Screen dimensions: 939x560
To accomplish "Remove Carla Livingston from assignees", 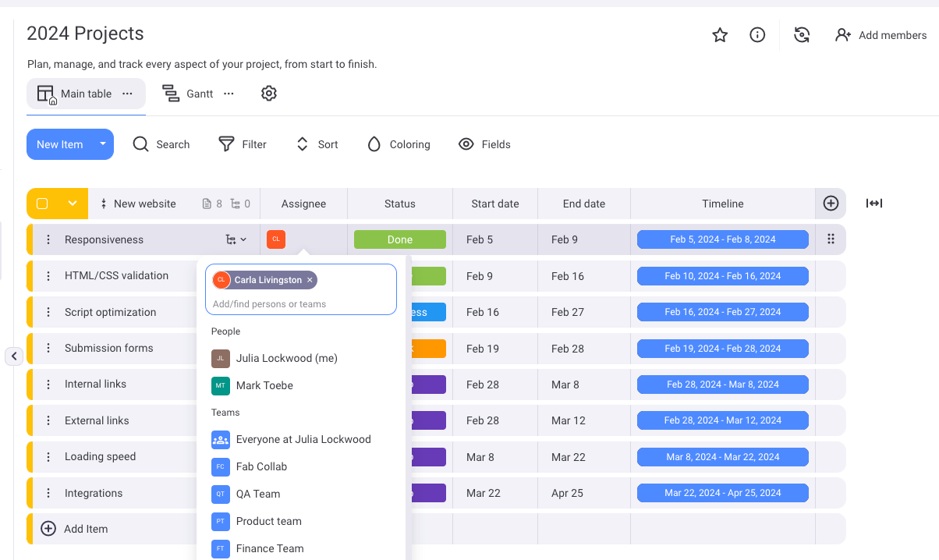I will pos(310,280).
